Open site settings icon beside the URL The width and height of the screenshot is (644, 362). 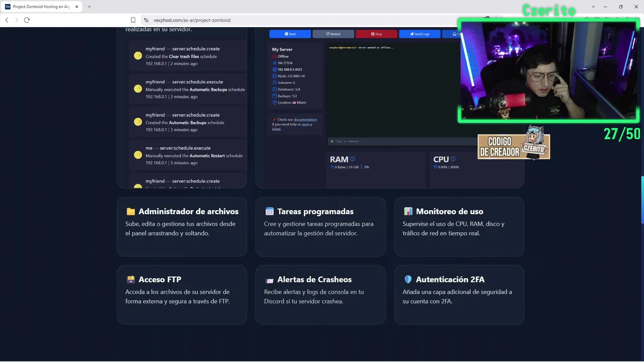coord(146,20)
